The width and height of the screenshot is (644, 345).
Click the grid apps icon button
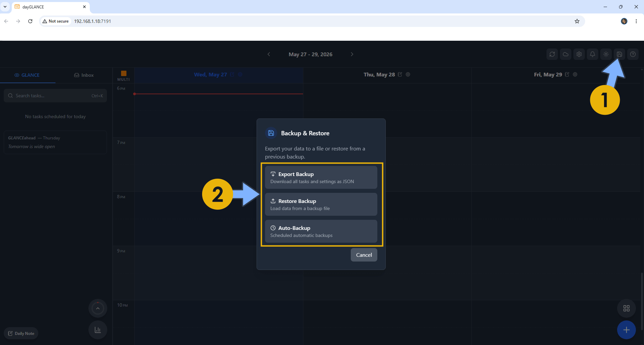click(627, 308)
